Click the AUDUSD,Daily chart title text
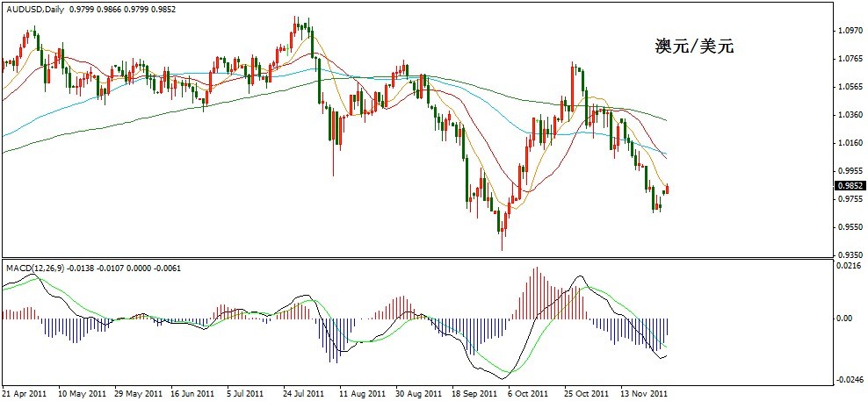 [x=35, y=10]
